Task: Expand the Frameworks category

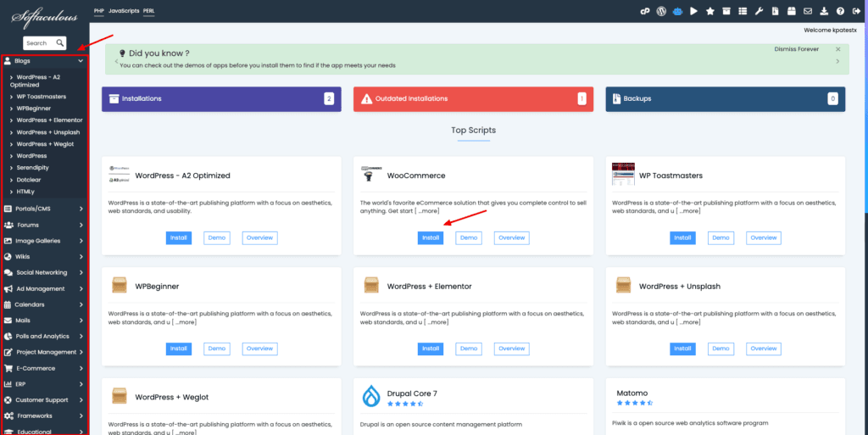Action: pyautogui.click(x=44, y=415)
